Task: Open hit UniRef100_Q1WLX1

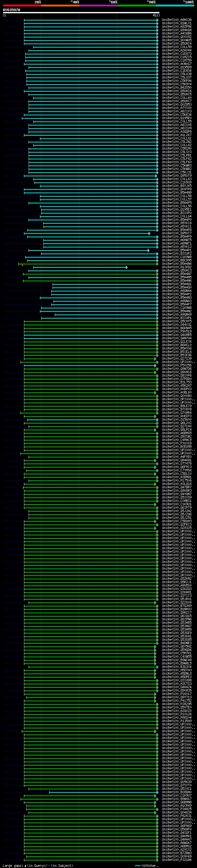Action: pos(176,23)
